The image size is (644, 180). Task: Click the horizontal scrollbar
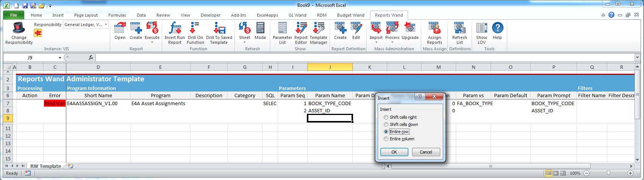click(x=491, y=166)
